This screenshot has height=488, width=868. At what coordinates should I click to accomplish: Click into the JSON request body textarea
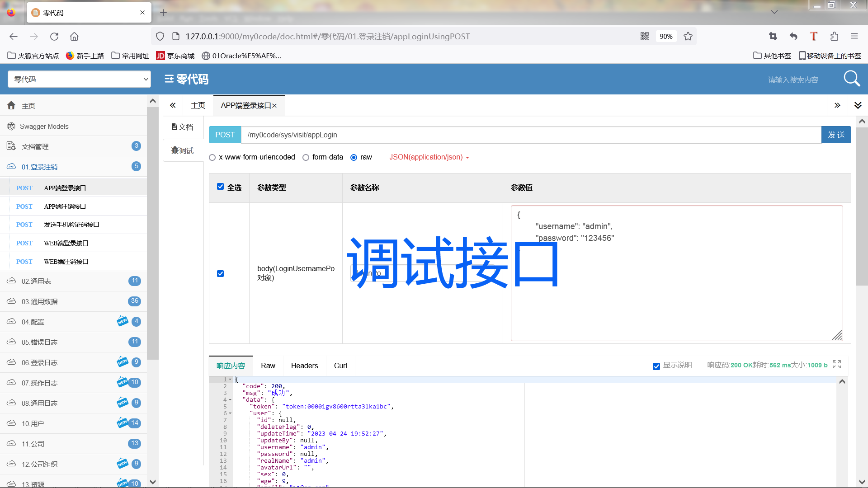pos(677,273)
